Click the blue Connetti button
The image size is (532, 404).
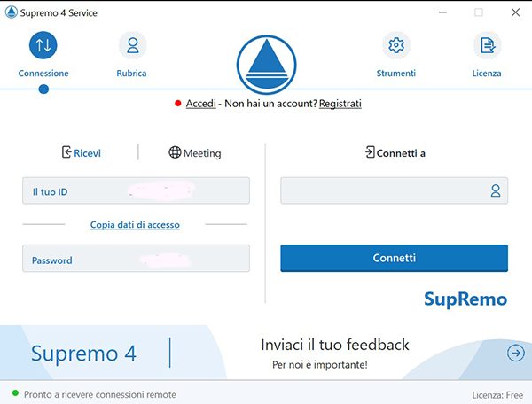click(394, 259)
